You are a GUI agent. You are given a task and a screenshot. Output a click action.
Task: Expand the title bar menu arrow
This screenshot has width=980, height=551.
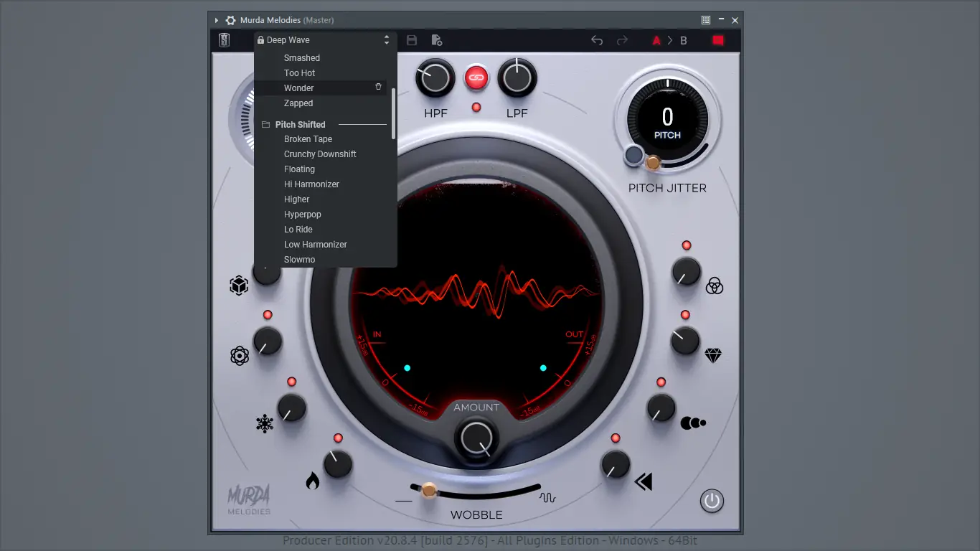pyautogui.click(x=217, y=20)
